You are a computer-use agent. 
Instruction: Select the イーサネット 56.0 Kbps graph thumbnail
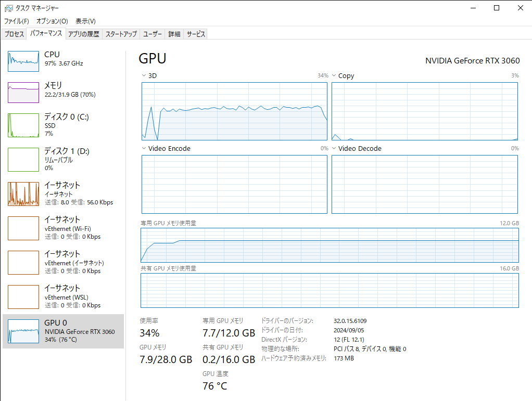point(23,194)
